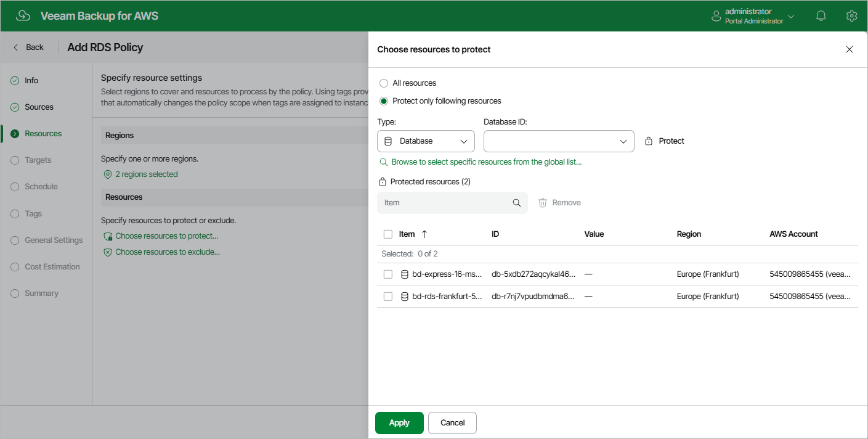The width and height of the screenshot is (868, 439).
Task: Go to the Sources step
Action: pyautogui.click(x=39, y=107)
